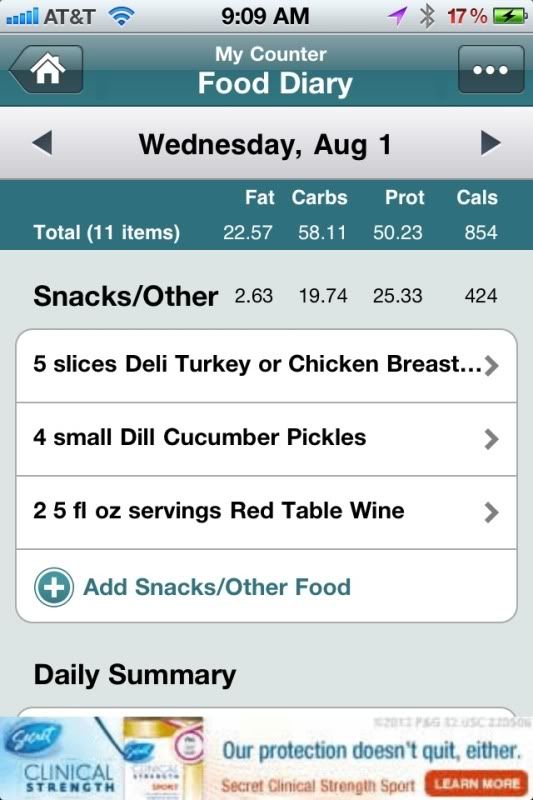Open the three-dots more options button
The image size is (533, 800).
(491, 69)
